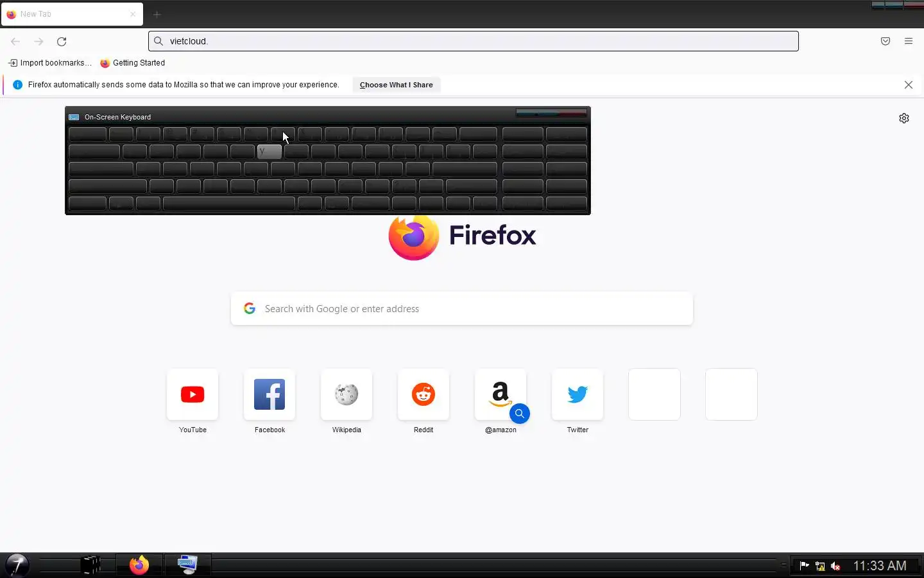Open Getting Started bookmark

click(x=133, y=63)
